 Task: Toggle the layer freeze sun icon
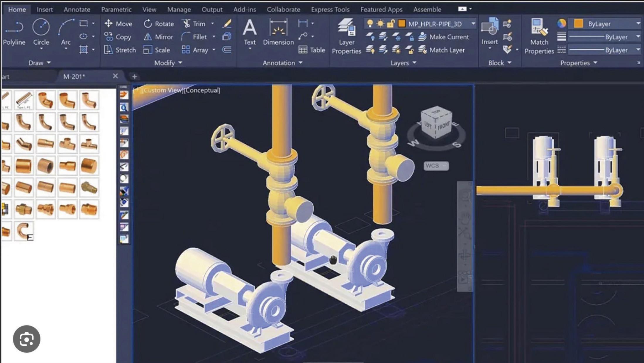[380, 24]
